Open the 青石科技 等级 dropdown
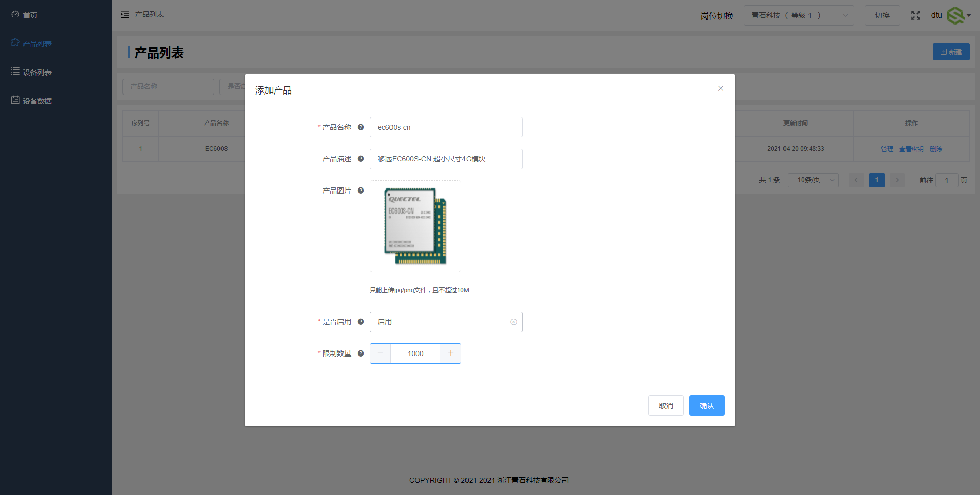 [x=798, y=15]
